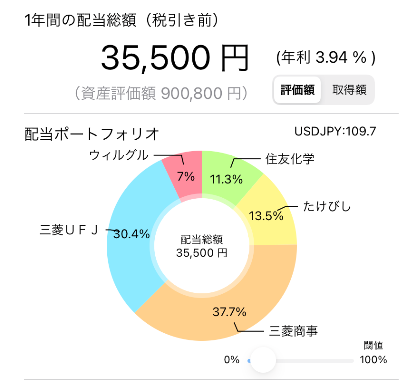
Task: Click the 三菱UFJ chart label
Action: point(69,230)
